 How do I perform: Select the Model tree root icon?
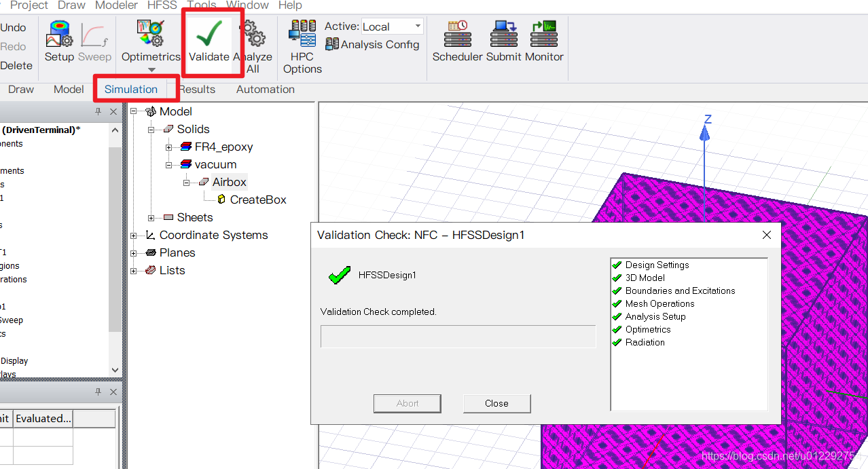(151, 111)
